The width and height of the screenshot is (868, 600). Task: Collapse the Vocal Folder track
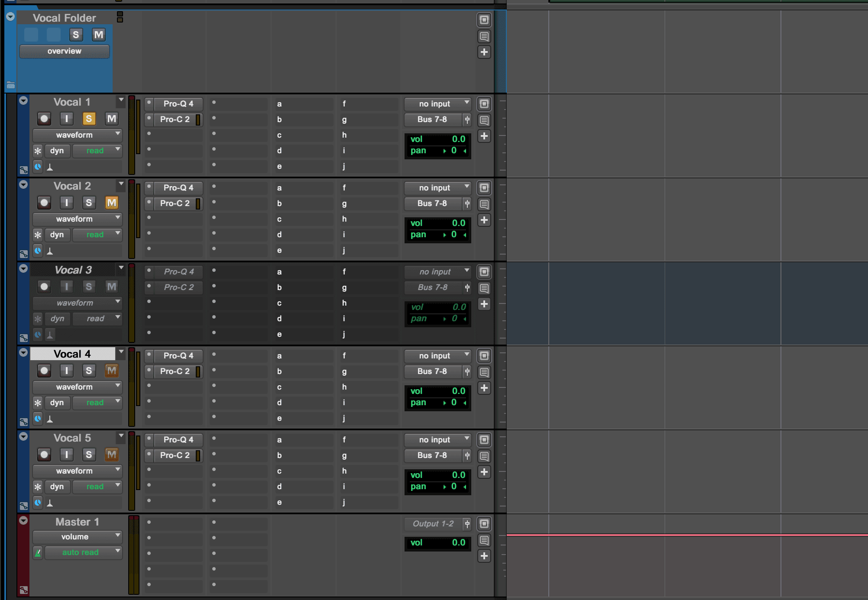pos(10,17)
